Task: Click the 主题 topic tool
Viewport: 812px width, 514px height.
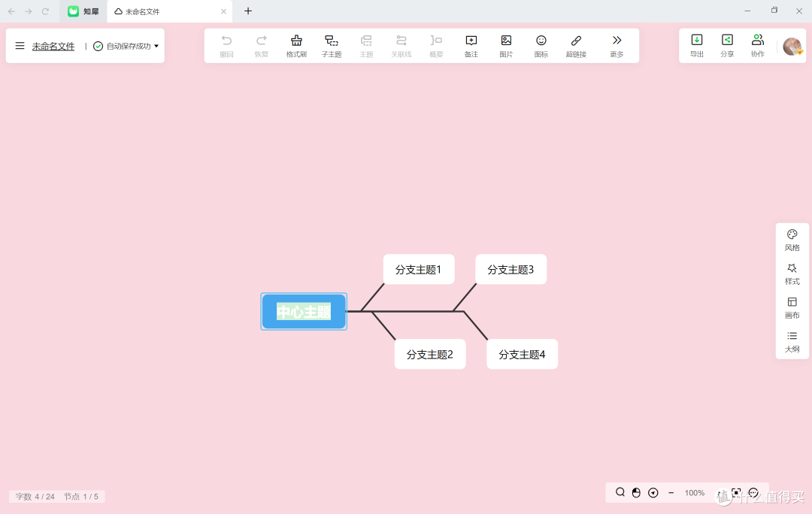Action: coord(366,46)
